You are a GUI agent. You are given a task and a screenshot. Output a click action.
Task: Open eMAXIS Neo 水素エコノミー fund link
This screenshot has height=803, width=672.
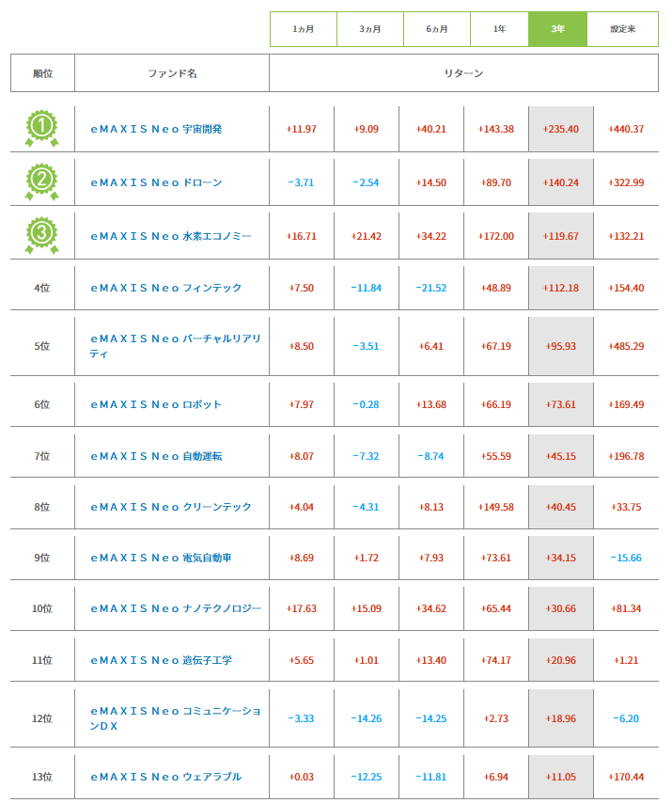(170, 235)
